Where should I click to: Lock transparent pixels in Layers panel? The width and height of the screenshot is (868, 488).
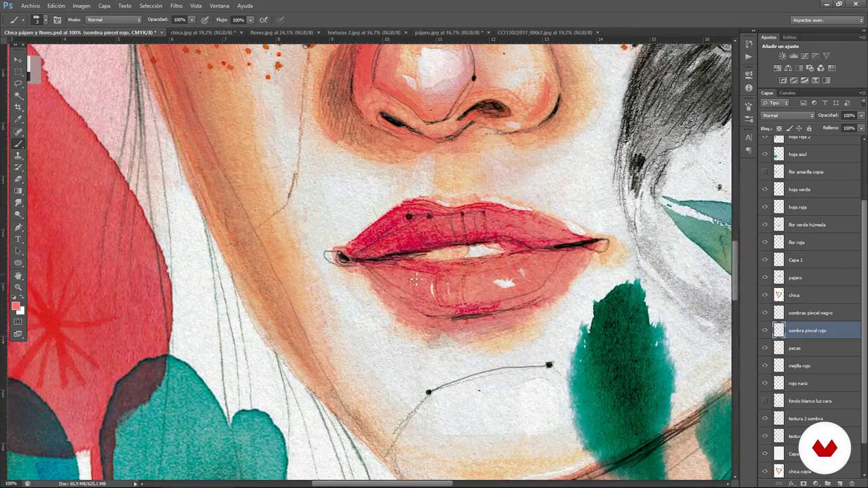[778, 128]
